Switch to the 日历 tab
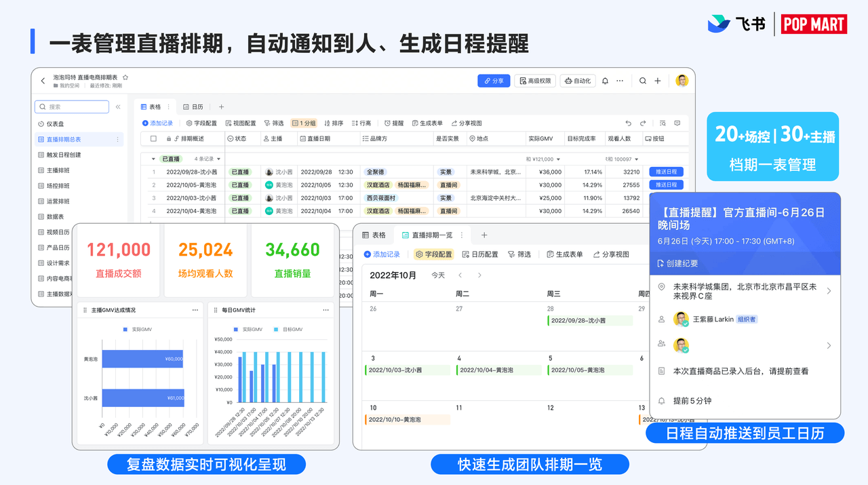Viewport: 868px width, 485px height. click(193, 107)
